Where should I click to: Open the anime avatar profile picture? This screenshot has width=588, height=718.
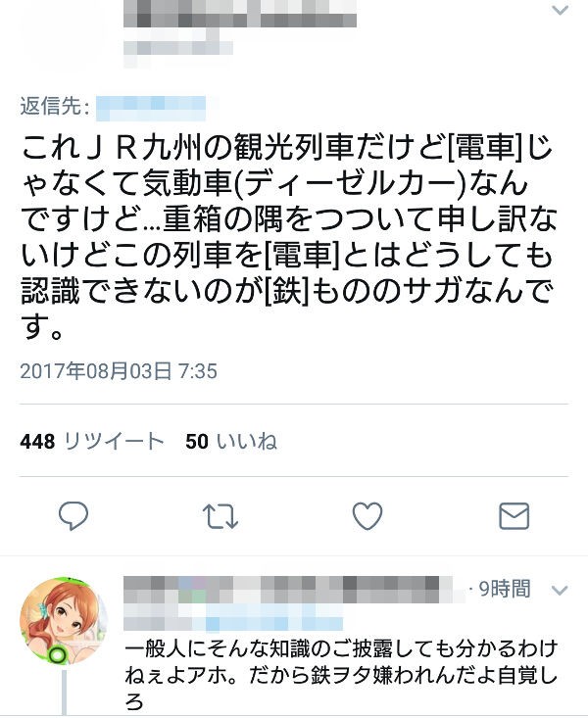pyautogui.click(x=63, y=622)
